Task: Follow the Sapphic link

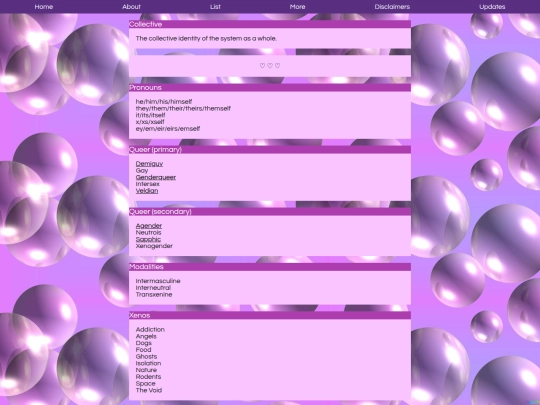Action: [148, 239]
